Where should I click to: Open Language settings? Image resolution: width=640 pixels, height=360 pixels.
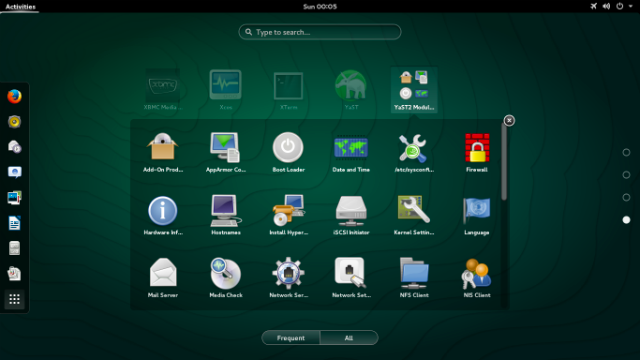click(477, 215)
